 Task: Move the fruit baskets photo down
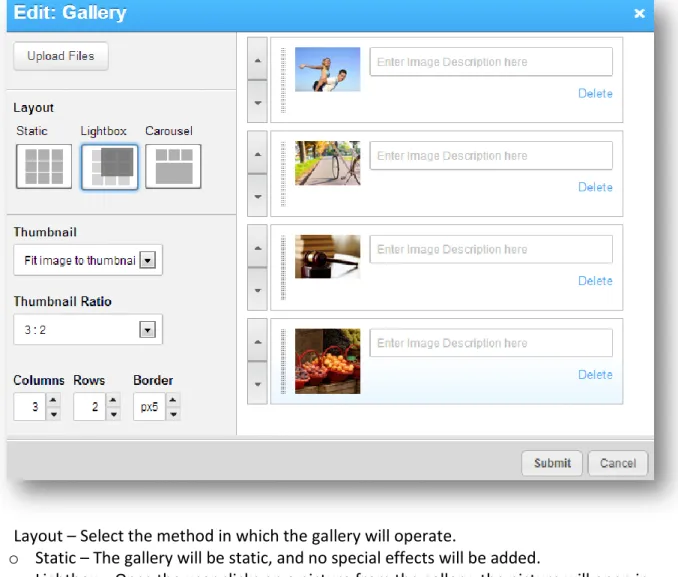click(x=258, y=384)
